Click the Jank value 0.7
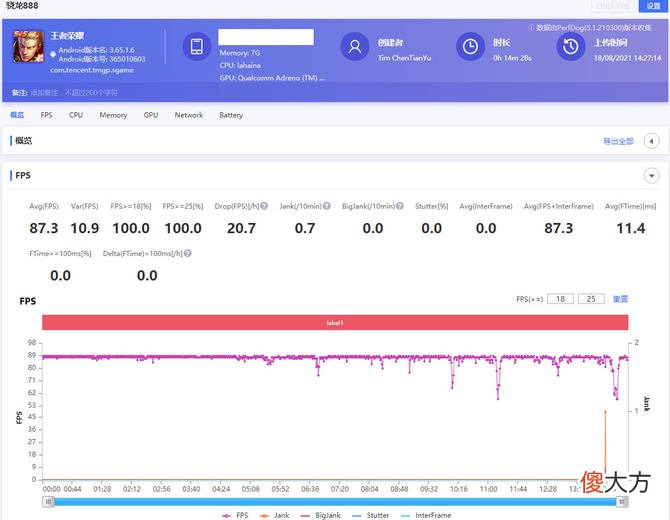 pos(305,228)
